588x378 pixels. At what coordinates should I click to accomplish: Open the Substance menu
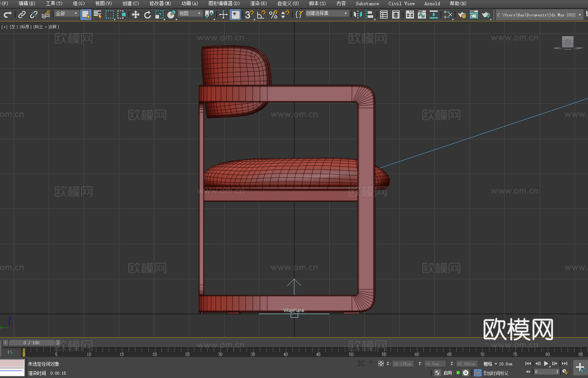pos(367,3)
